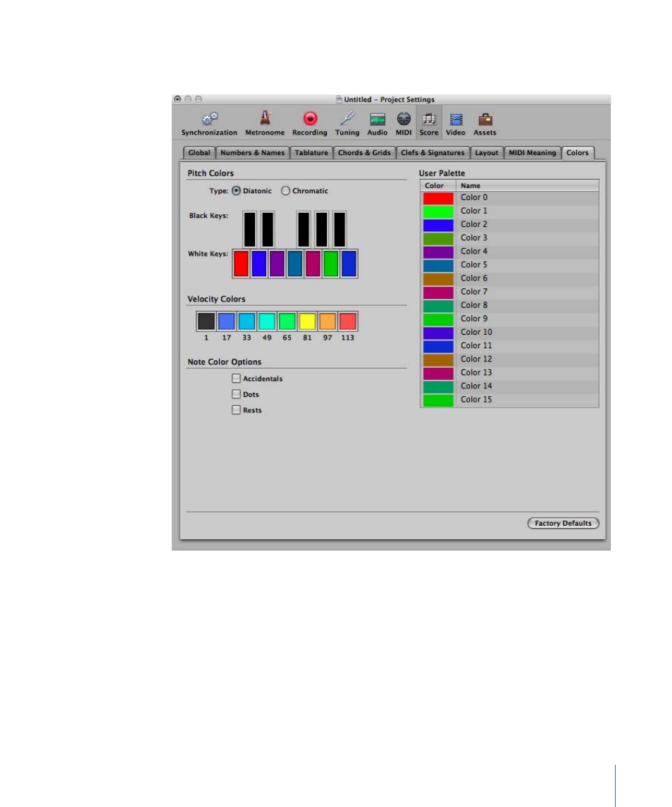The image size is (672, 807).
Task: Open MIDI settings pane
Action: (x=404, y=124)
